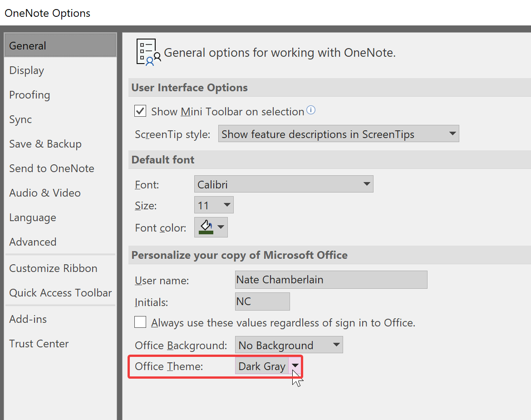The width and height of the screenshot is (531, 420).
Task: Click the Mini Toolbar info icon
Action: click(311, 110)
